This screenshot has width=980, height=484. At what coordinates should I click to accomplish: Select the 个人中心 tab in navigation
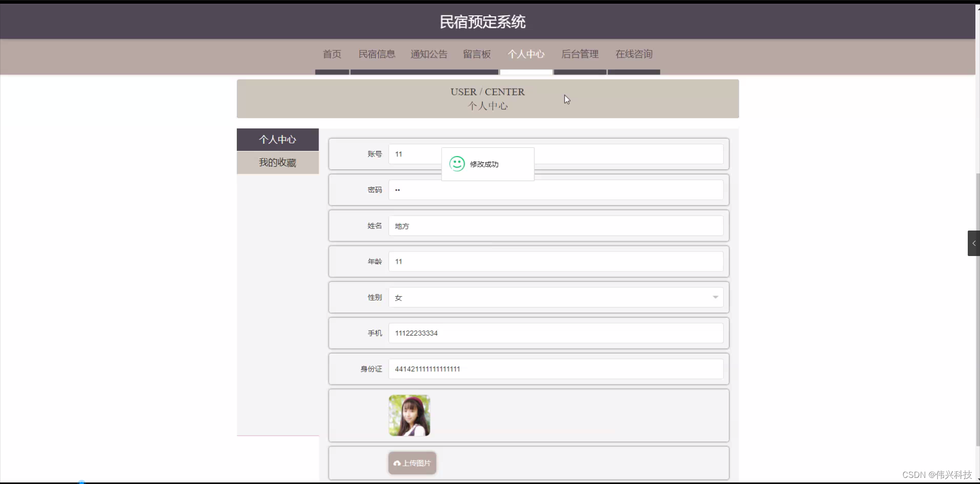tap(526, 54)
